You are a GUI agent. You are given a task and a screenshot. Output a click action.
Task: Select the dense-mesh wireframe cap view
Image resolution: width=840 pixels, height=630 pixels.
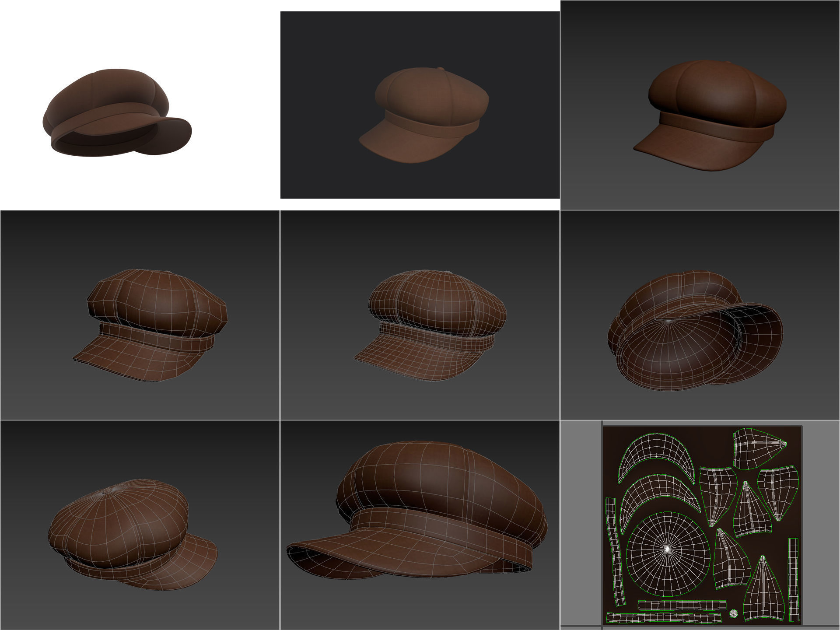[420, 315]
